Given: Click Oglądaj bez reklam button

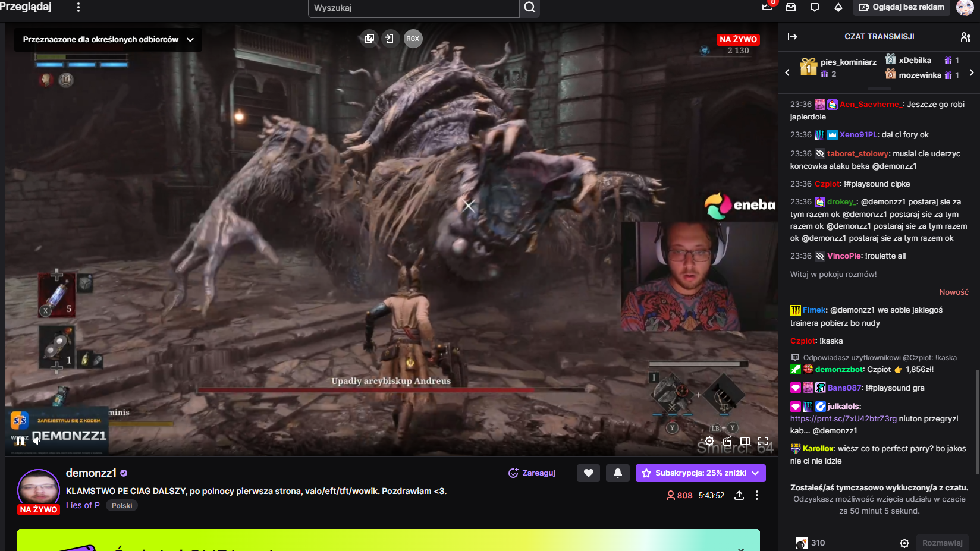Looking at the screenshot, I should (x=902, y=7).
